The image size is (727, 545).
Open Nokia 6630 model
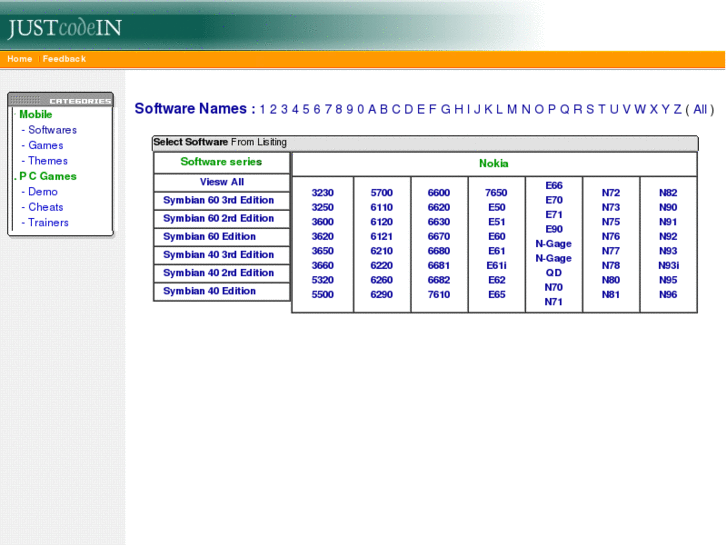[x=439, y=222]
